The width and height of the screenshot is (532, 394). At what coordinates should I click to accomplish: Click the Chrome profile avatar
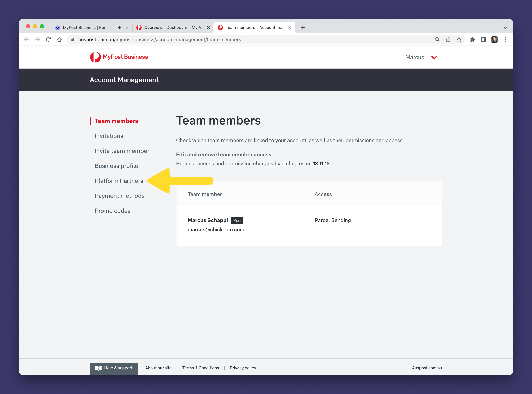[x=494, y=40]
